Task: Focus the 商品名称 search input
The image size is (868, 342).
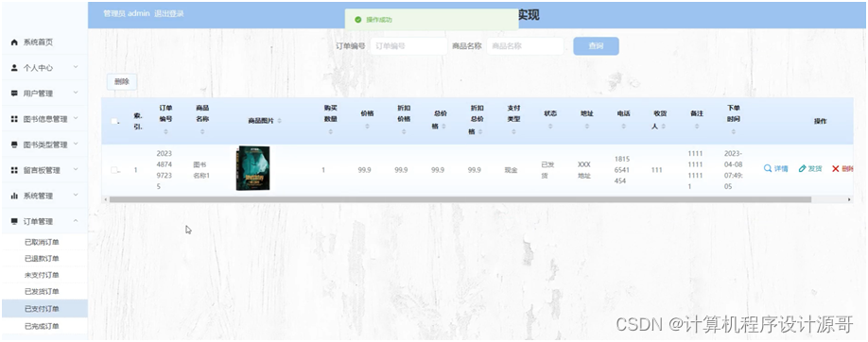Action: 525,46
